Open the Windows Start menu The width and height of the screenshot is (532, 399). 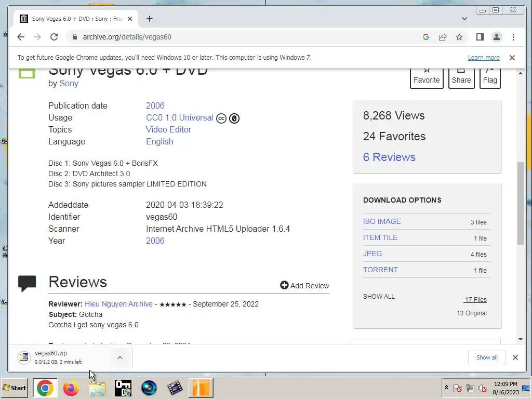point(14,388)
